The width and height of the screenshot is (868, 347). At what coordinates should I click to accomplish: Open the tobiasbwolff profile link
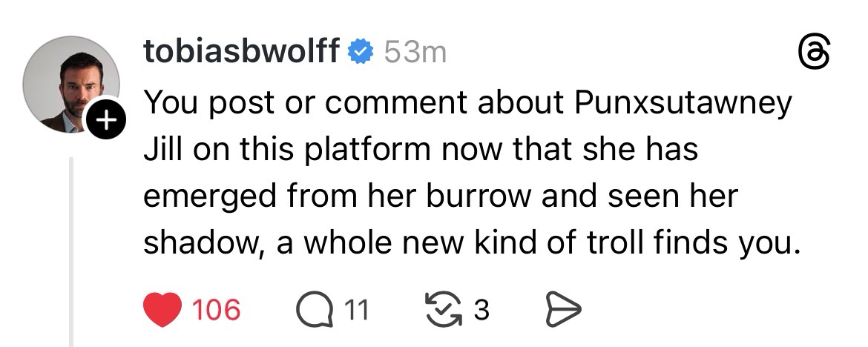coord(242,52)
